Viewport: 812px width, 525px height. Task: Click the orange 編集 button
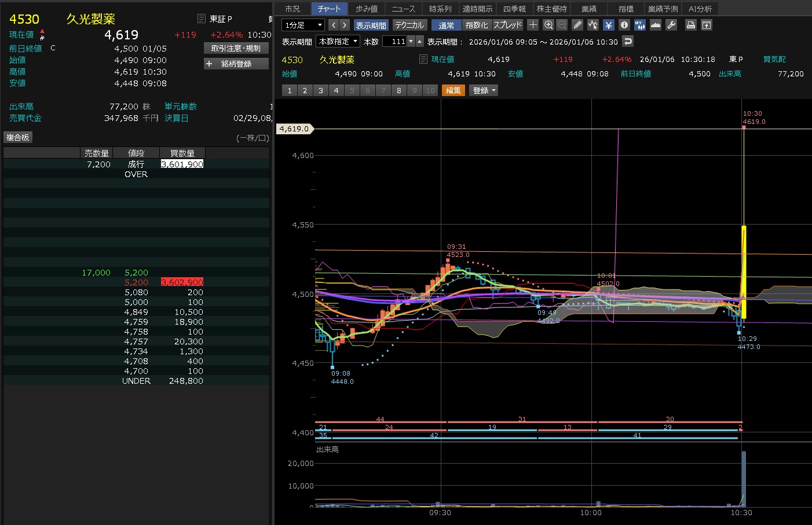[x=453, y=90]
